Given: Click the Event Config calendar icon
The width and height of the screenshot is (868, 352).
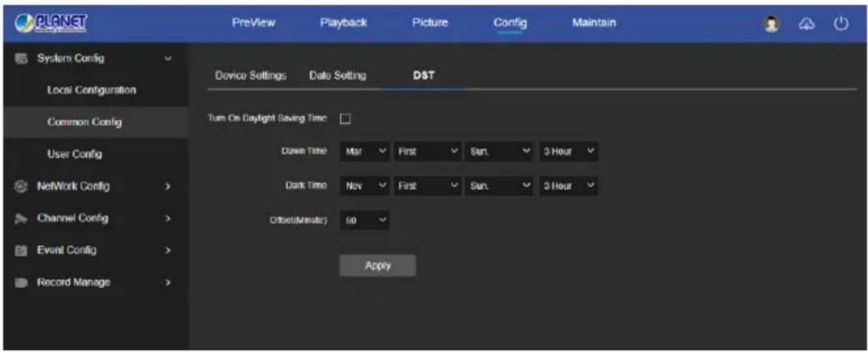Looking at the screenshot, I should pyautogui.click(x=20, y=250).
